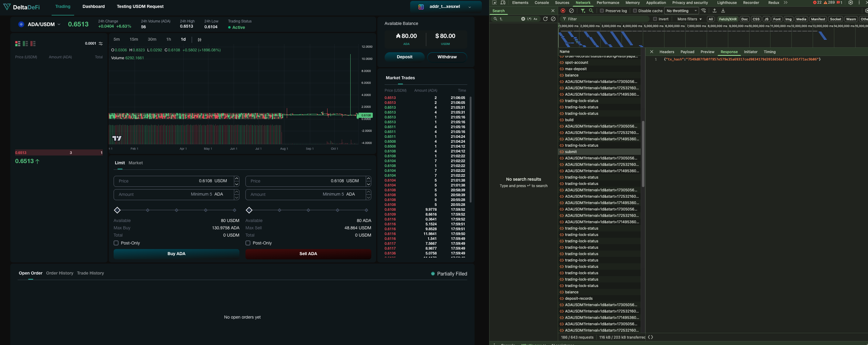This screenshot has width=868, height=345.
Task: Switch to the Order History tab
Action: click(x=60, y=273)
